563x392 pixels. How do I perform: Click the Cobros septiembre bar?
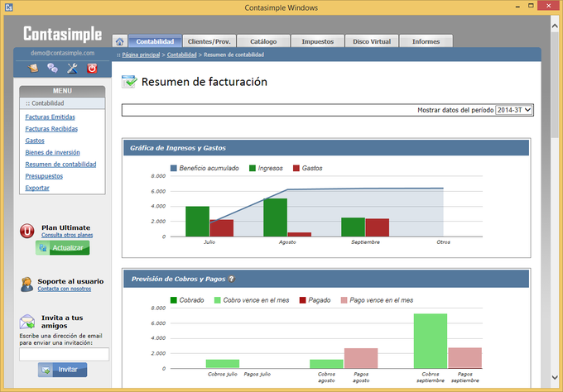431,341
